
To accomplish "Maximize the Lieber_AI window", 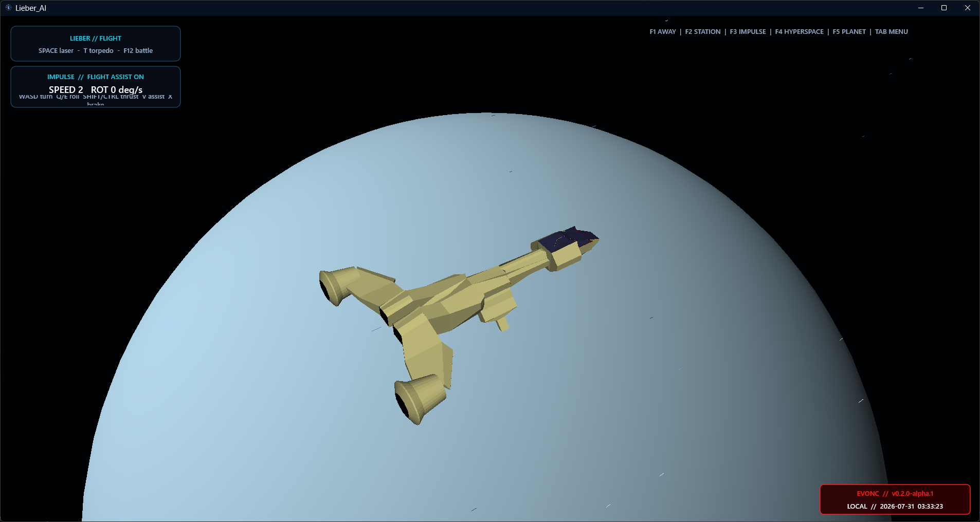I will click(944, 8).
